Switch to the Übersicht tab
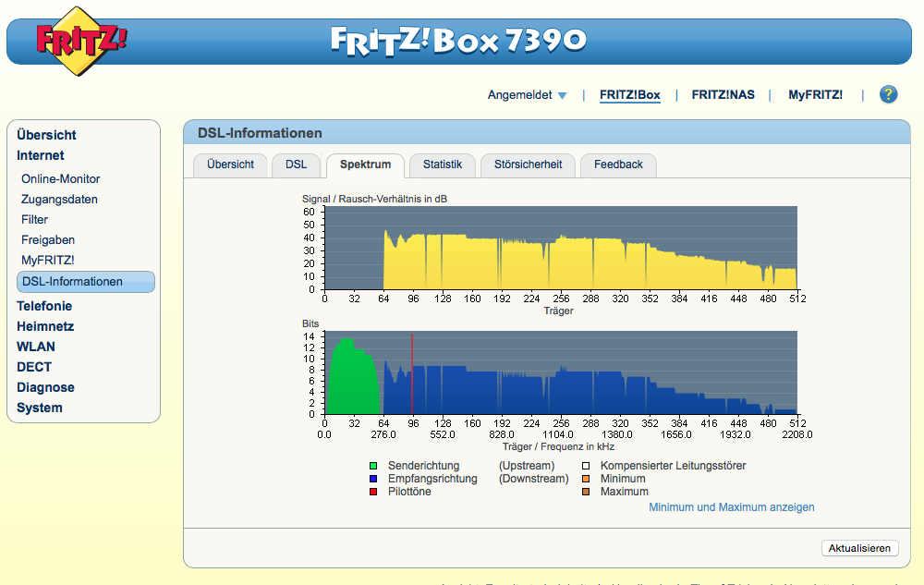The image size is (924, 585). pos(230,165)
